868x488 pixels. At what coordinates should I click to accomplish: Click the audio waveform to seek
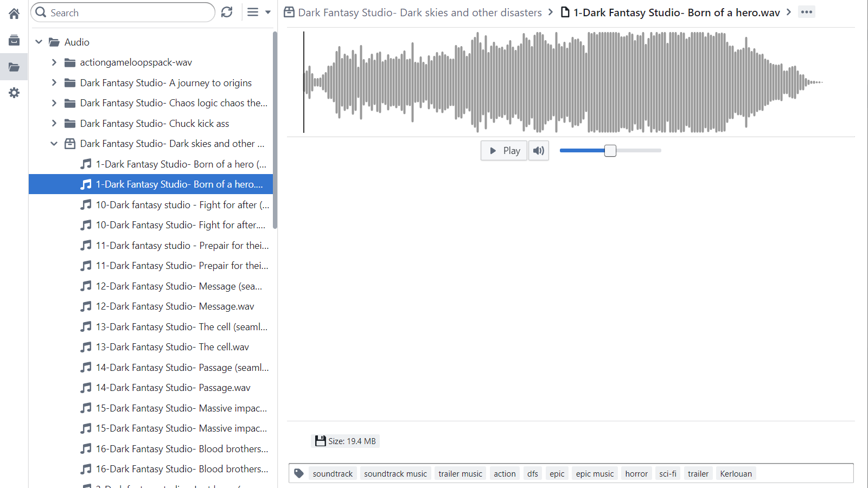564,82
